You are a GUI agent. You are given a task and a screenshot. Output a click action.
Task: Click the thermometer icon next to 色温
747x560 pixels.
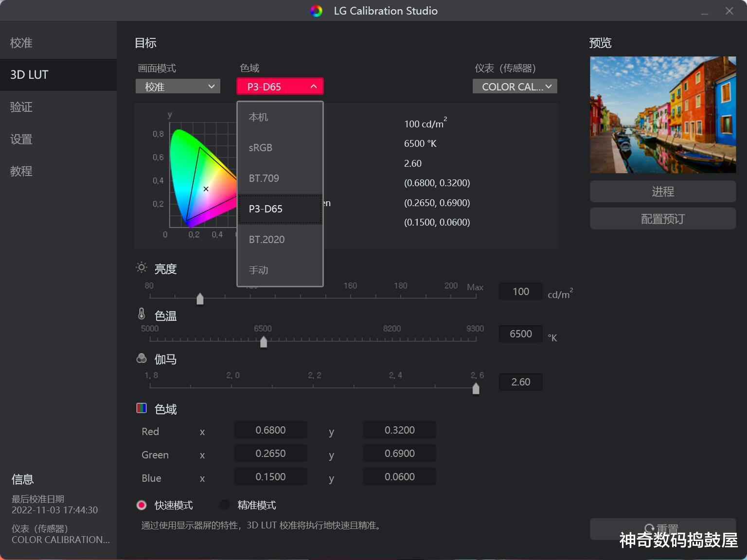(141, 315)
